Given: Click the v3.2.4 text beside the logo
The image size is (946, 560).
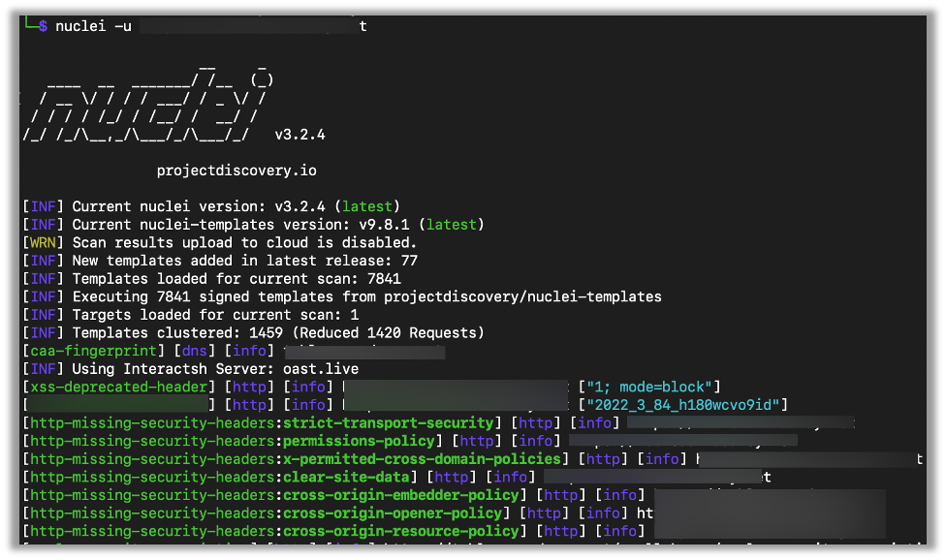Looking at the screenshot, I should point(300,135).
